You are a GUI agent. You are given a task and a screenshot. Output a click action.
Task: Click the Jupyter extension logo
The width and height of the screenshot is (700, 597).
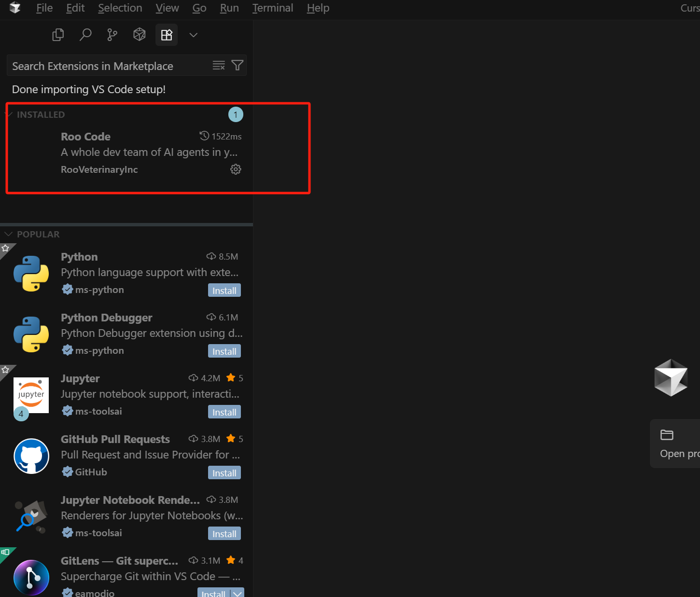[31, 395]
